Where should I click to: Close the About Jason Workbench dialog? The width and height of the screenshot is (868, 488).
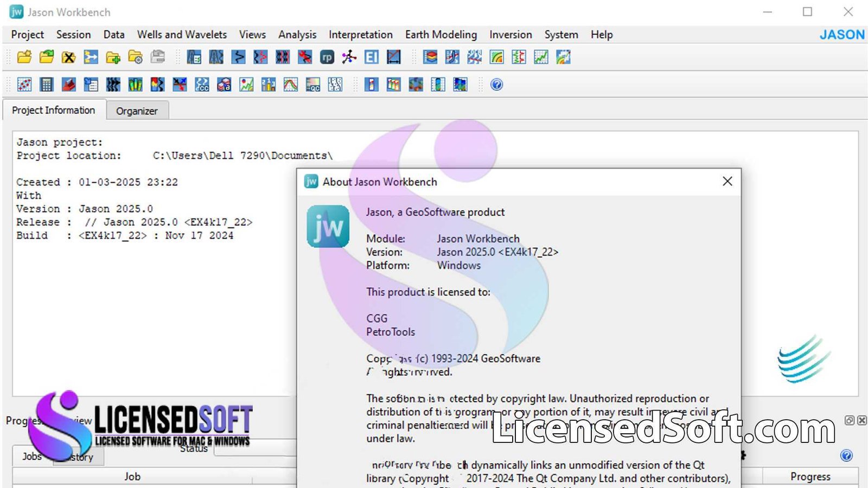pos(727,182)
